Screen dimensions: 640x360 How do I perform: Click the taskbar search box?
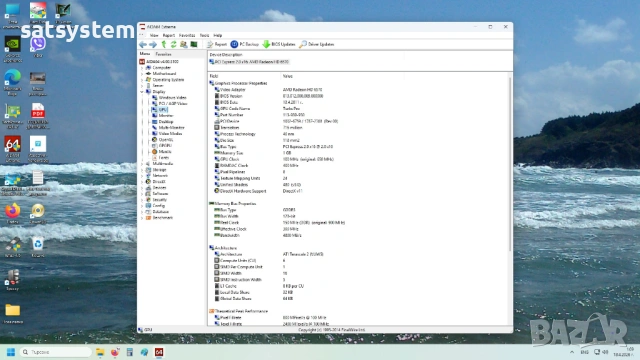coord(55,352)
